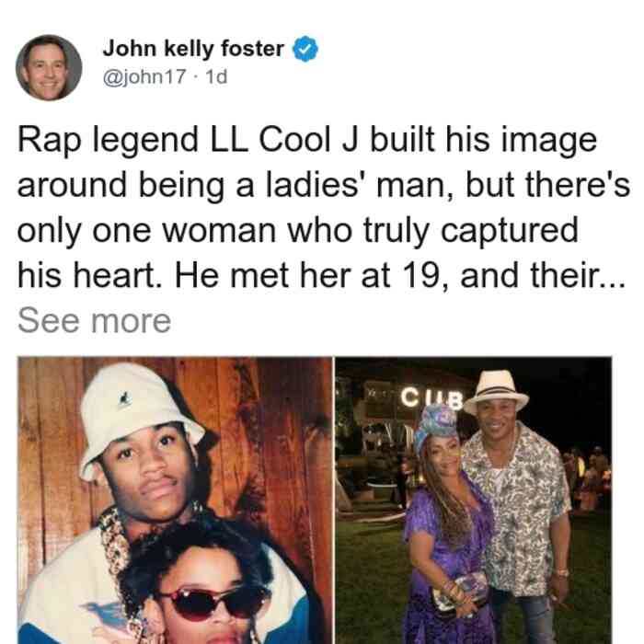The height and width of the screenshot is (644, 644).
Task: Click the lit CUB sign in right photo
Action: pyautogui.click(x=431, y=397)
